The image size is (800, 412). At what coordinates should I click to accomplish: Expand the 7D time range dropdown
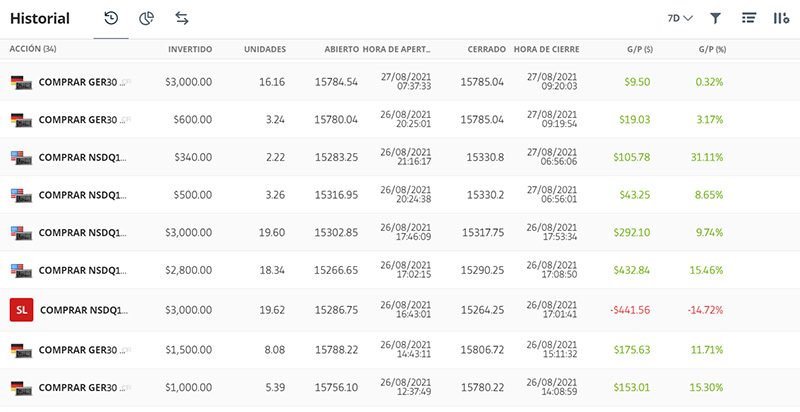(680, 18)
